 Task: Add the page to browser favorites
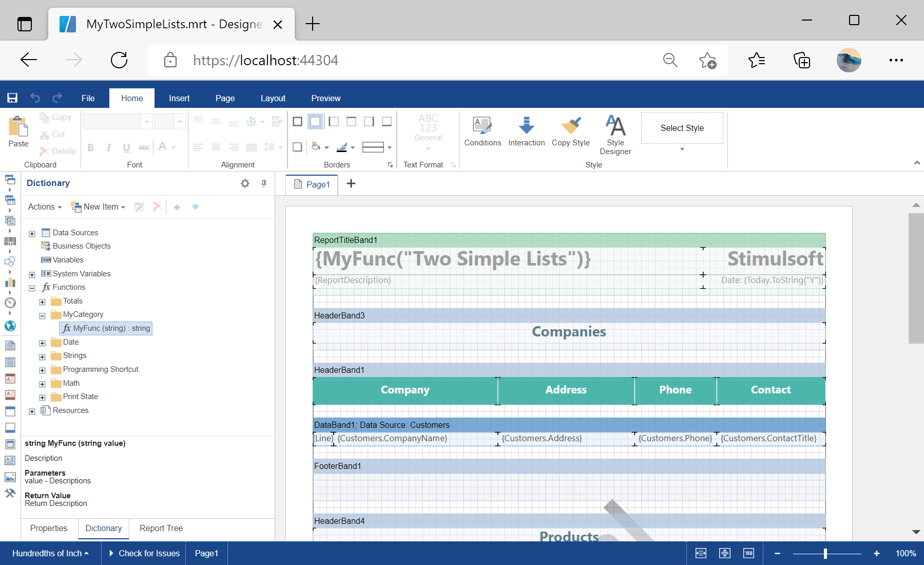(707, 60)
